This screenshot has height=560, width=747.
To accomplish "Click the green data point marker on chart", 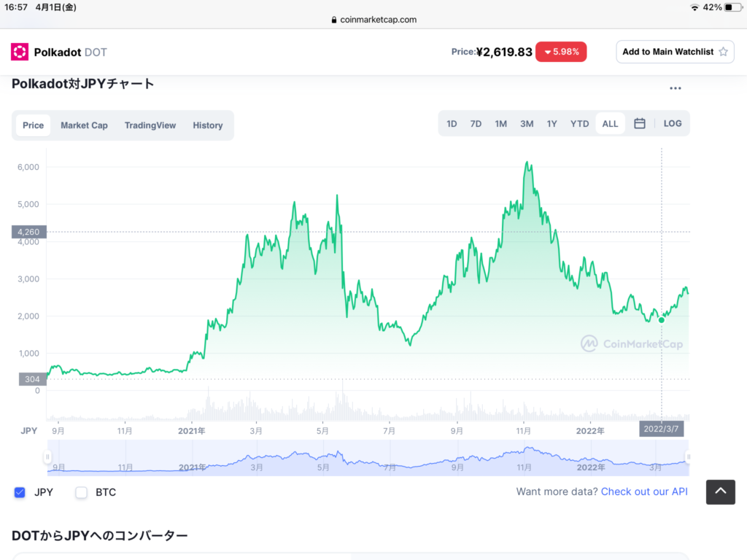I will tap(661, 320).
